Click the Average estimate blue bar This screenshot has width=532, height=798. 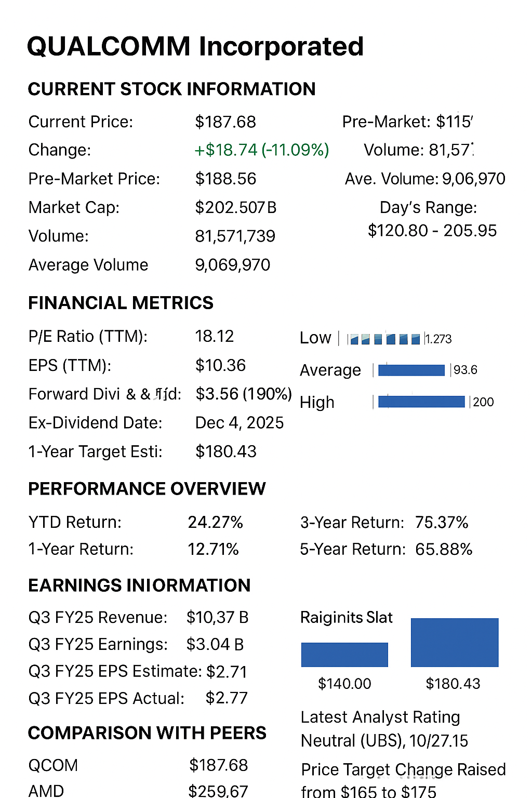tap(411, 370)
